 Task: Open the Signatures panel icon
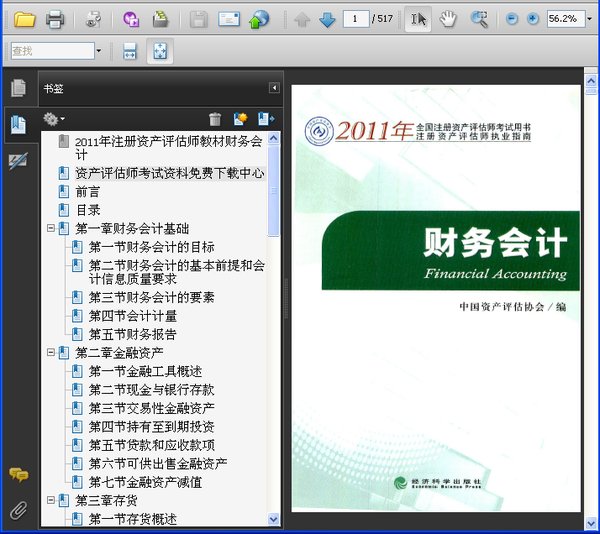click(18, 161)
